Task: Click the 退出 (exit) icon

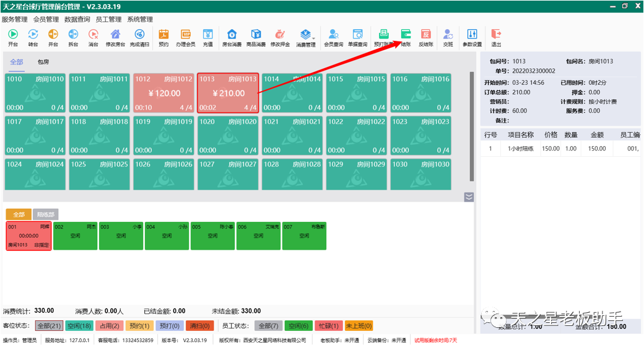Action: pyautogui.click(x=496, y=37)
